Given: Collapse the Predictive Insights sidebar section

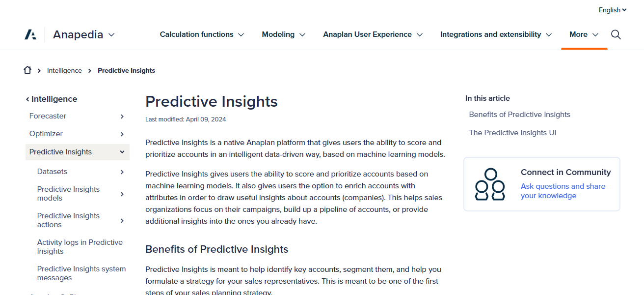Looking at the screenshot, I should point(122,152).
